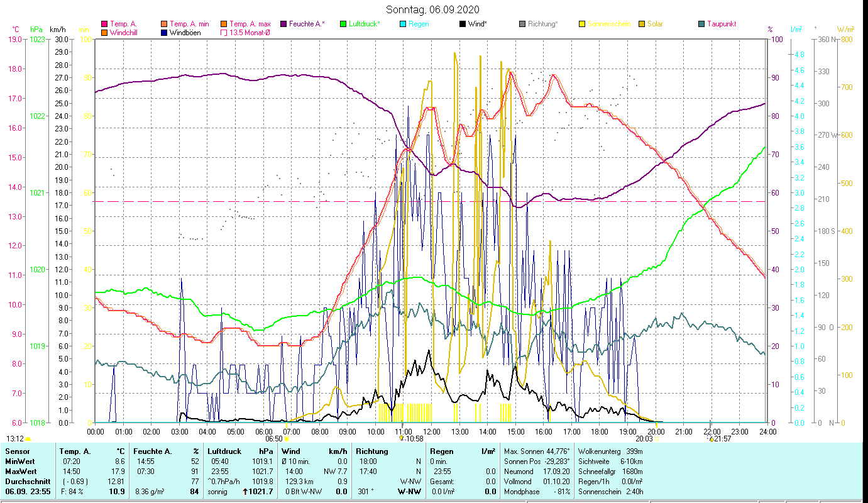
Task: Click the green Luftdruck* legend swatch
Action: (x=343, y=25)
